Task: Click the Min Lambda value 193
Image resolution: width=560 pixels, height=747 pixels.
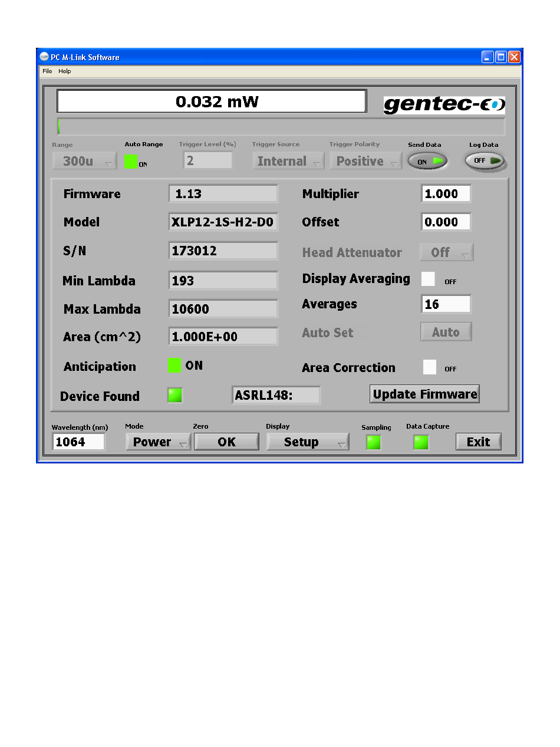Action: [223, 281]
